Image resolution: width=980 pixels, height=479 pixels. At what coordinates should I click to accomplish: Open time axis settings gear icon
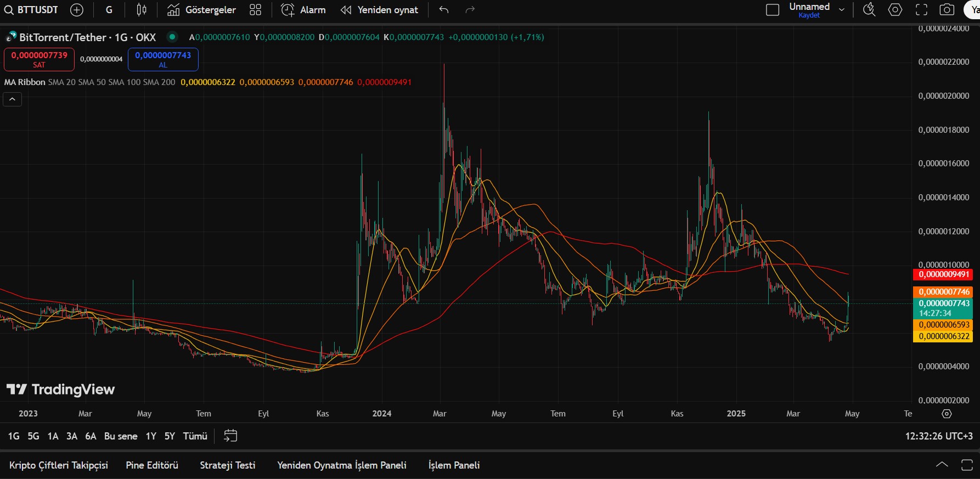click(x=947, y=414)
